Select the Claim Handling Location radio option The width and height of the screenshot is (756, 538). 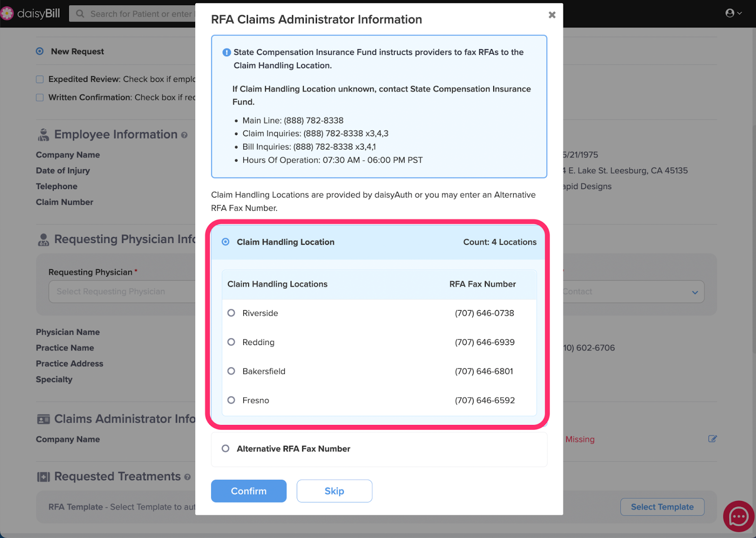pos(226,242)
